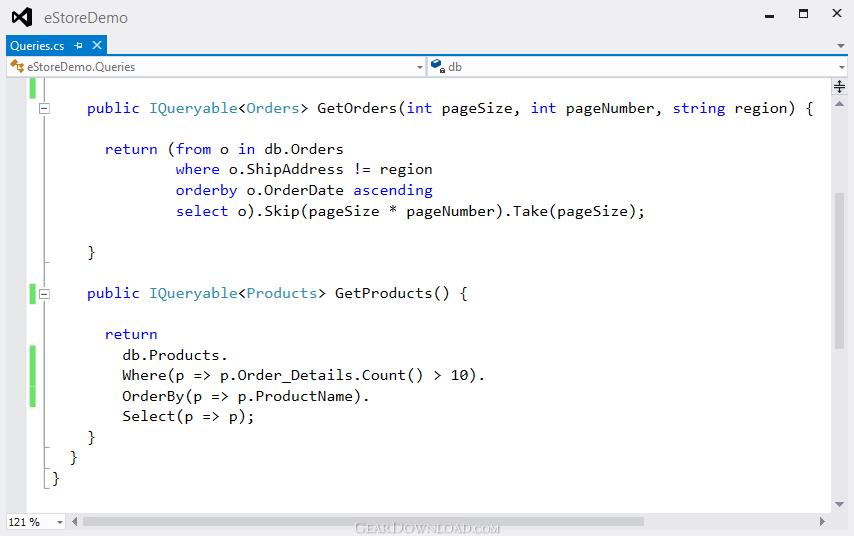Click the IQueryable type before Products
This screenshot has height=536, width=854.
click(x=193, y=294)
